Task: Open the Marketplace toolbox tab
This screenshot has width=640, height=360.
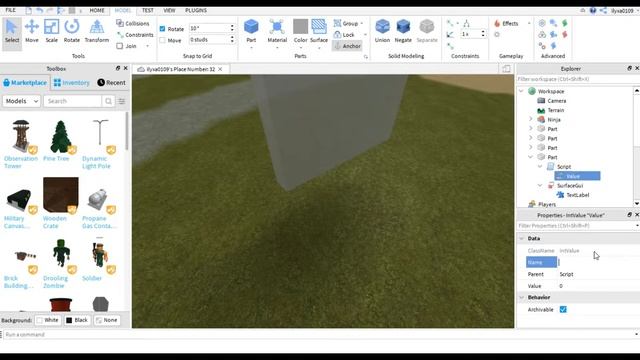Action: coord(25,82)
